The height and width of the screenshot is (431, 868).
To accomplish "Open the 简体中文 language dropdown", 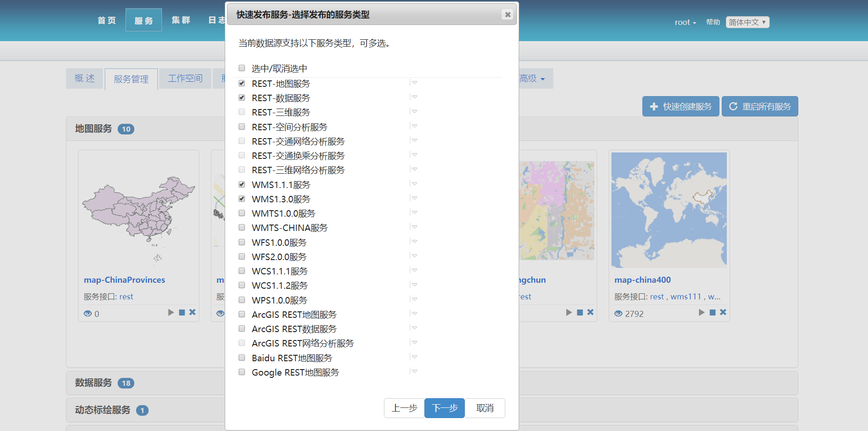I will [x=747, y=22].
